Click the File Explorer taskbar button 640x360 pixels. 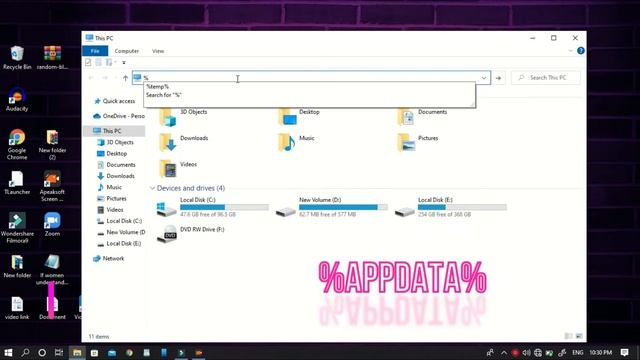click(77, 352)
